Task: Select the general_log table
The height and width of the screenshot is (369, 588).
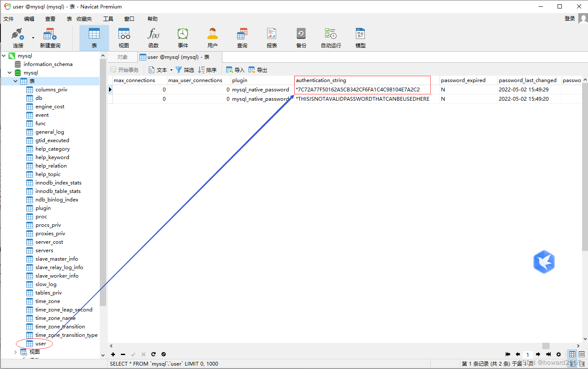Action: click(49, 132)
